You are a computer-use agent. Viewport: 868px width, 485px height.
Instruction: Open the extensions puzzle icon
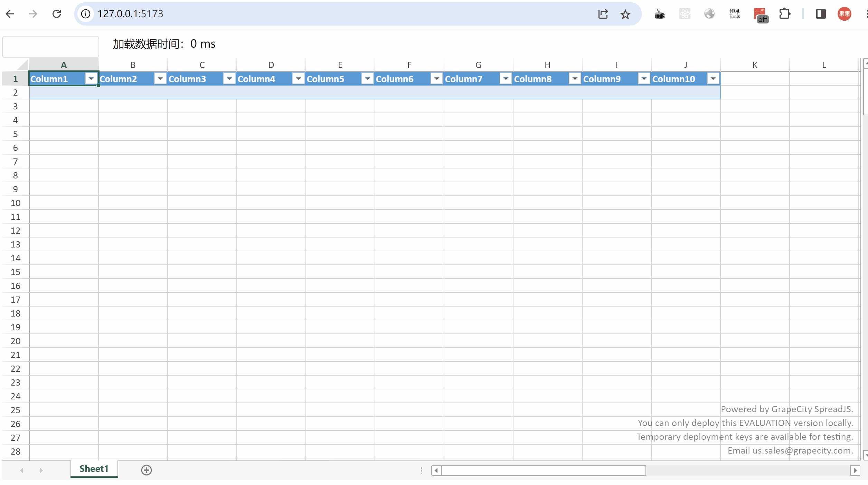tap(785, 14)
